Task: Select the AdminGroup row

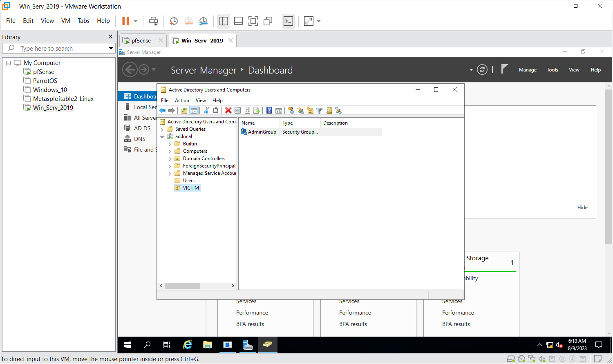Action: [x=311, y=132]
